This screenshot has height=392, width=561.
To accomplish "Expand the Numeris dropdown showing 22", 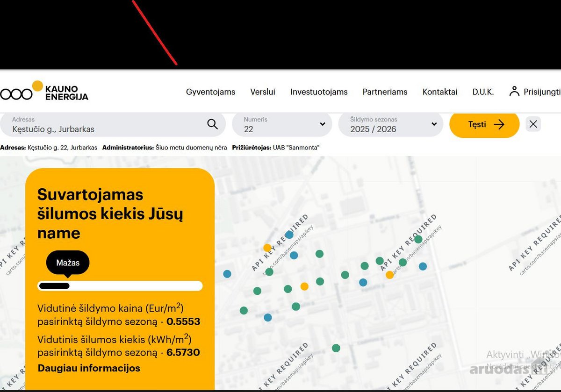I will (x=282, y=125).
